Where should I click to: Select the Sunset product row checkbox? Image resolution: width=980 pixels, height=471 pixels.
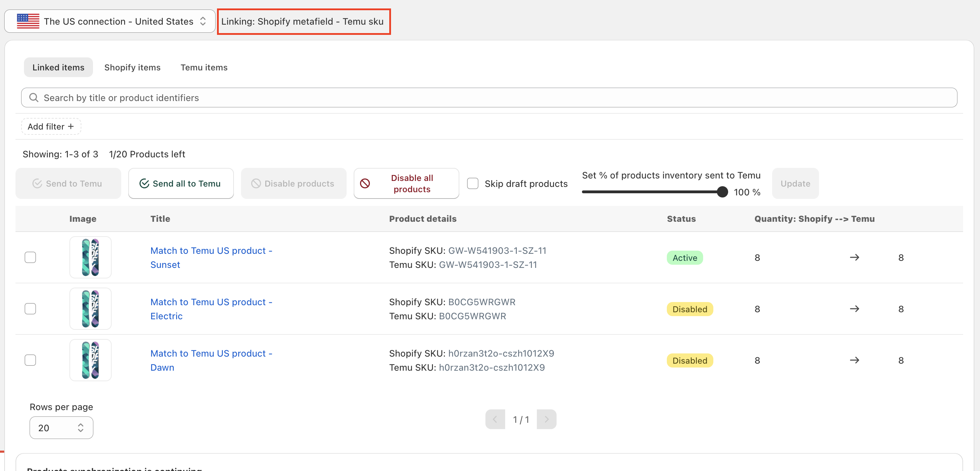click(30, 258)
